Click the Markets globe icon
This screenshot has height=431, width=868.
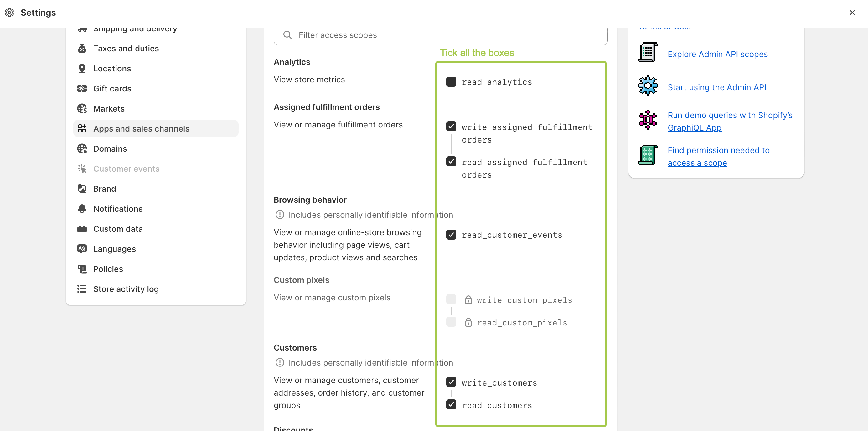click(82, 108)
